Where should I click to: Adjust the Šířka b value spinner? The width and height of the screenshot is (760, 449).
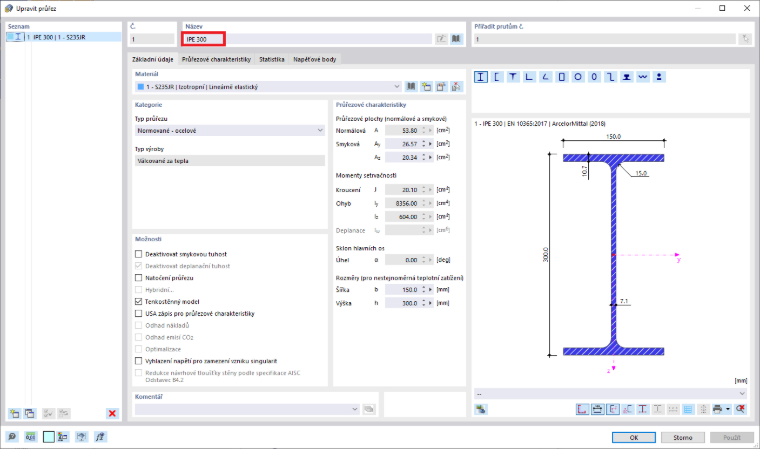424,289
